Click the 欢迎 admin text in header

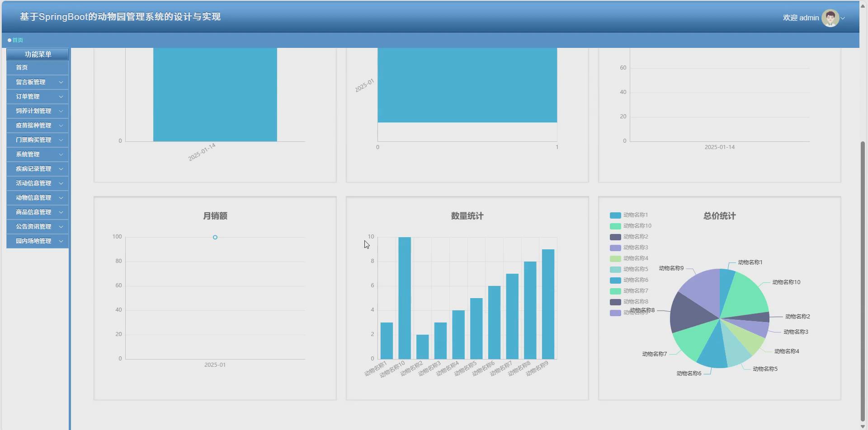click(801, 18)
